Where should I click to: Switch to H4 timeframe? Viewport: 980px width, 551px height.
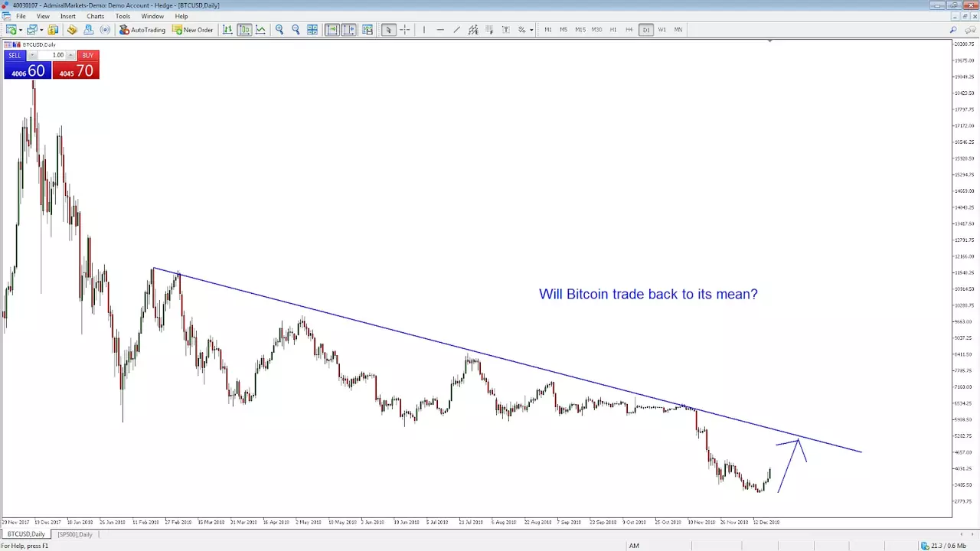(x=629, y=30)
